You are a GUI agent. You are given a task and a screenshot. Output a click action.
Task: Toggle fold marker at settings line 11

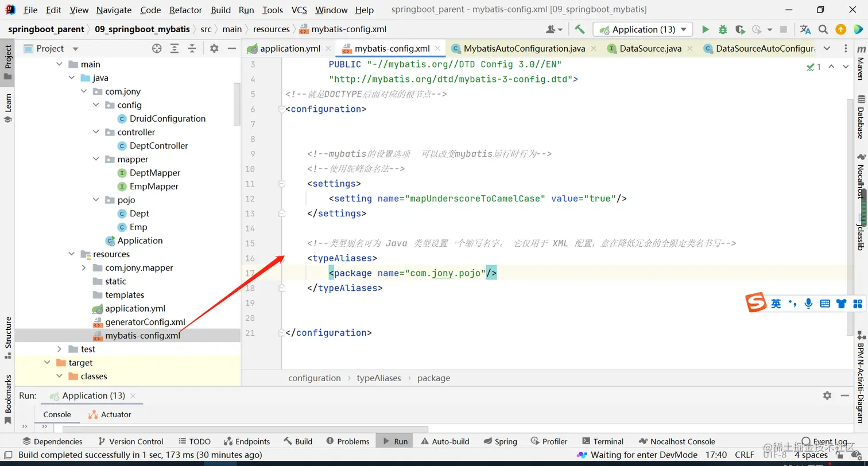click(282, 184)
